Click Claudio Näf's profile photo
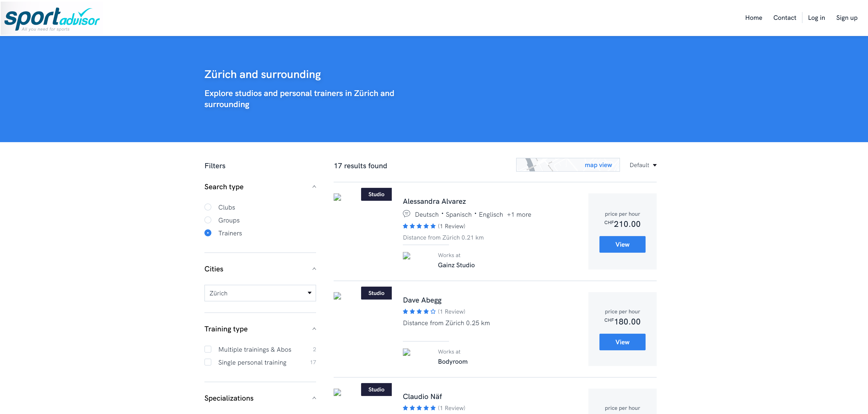 337,393
